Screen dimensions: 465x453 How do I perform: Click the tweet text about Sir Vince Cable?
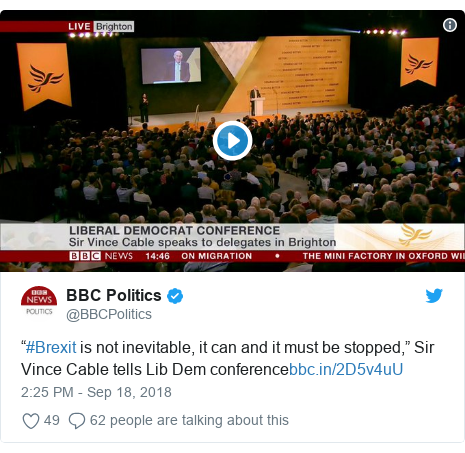227,358
